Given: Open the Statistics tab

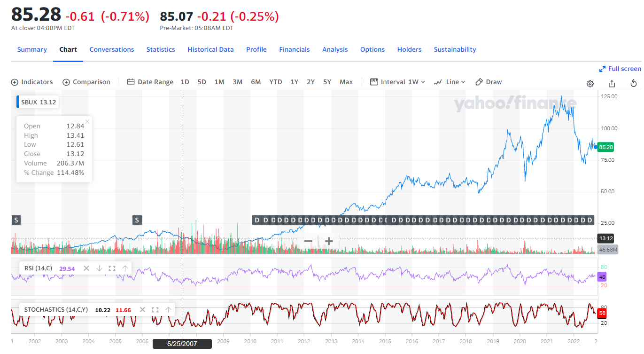Looking at the screenshot, I should coord(161,49).
